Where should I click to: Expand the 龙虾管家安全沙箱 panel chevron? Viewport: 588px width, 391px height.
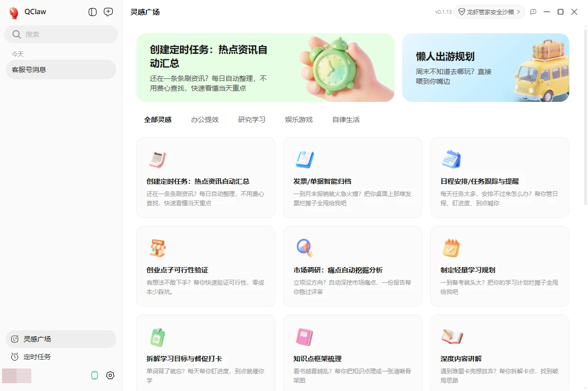click(x=519, y=12)
